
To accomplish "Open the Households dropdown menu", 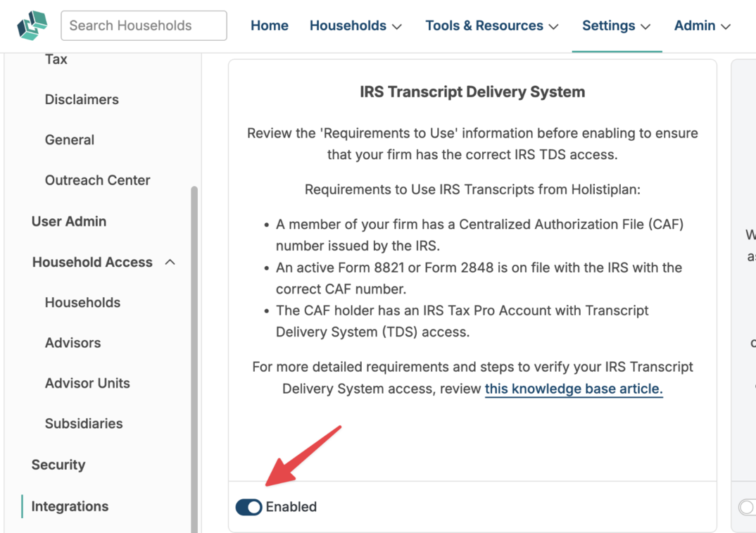I will 355,25.
